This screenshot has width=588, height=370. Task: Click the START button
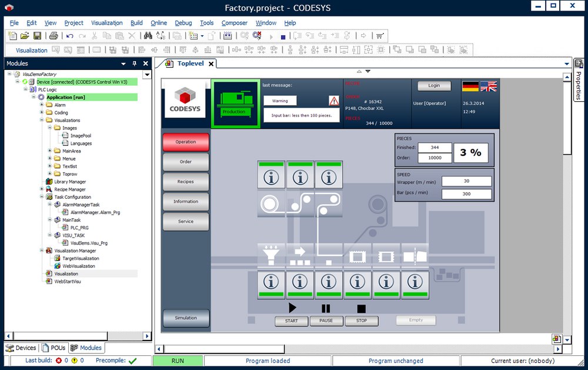[292, 321]
